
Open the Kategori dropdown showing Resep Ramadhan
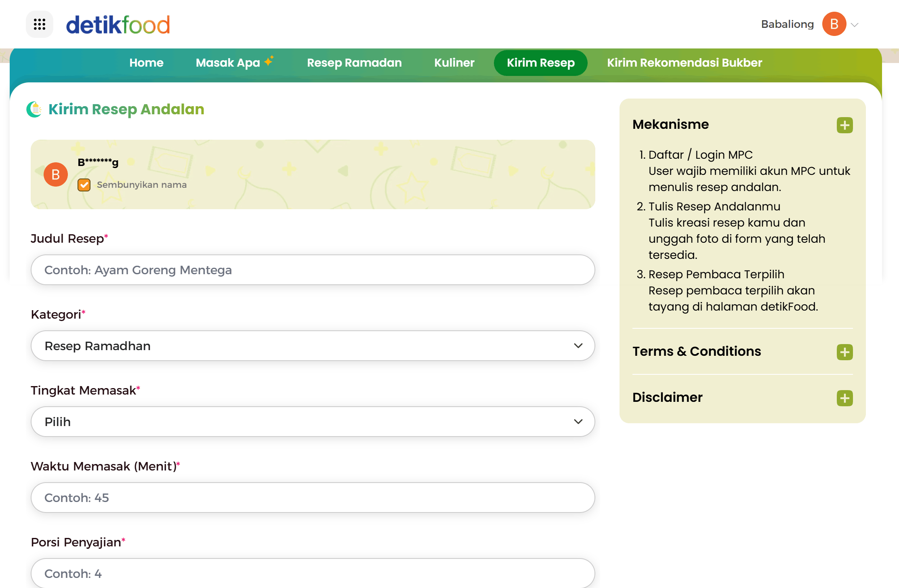pos(313,346)
